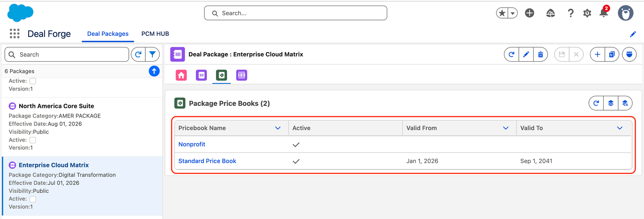Open the global Create plus menu
The height and width of the screenshot is (219, 644).
pyautogui.click(x=530, y=13)
